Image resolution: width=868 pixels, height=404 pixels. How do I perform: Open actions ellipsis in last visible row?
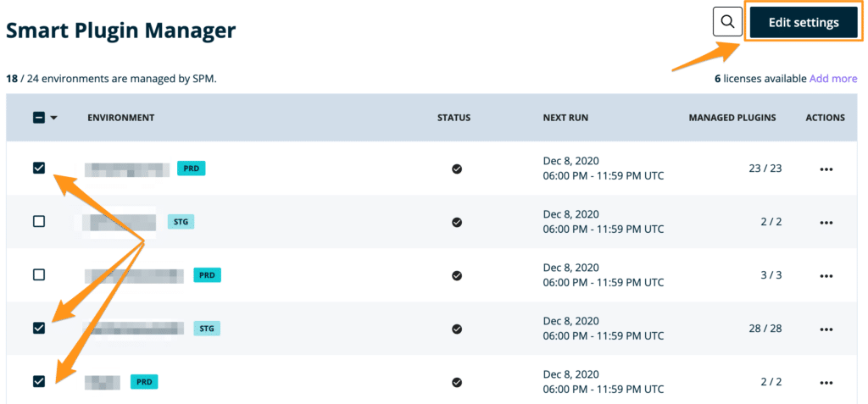(x=826, y=383)
